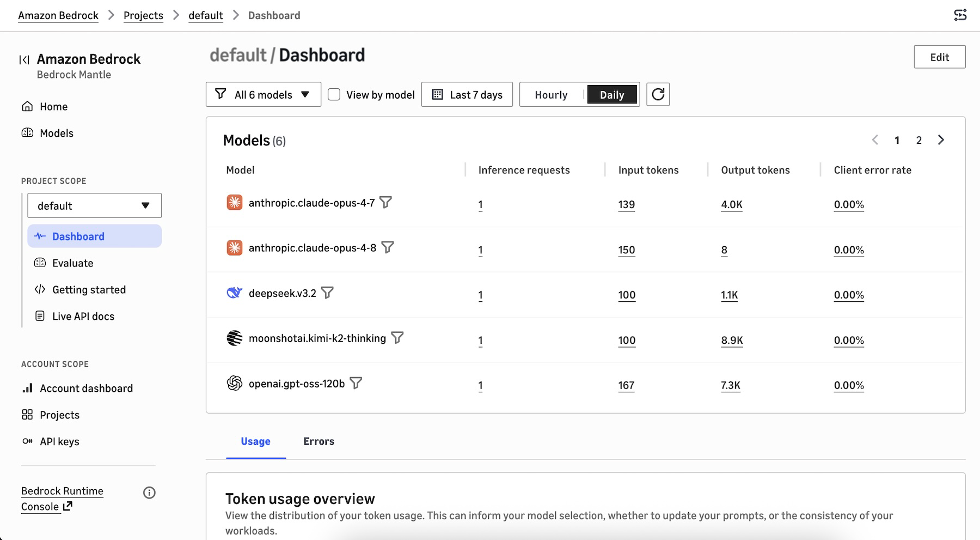Go to previous page of Models table
This screenshot has height=540, width=980.
point(875,140)
